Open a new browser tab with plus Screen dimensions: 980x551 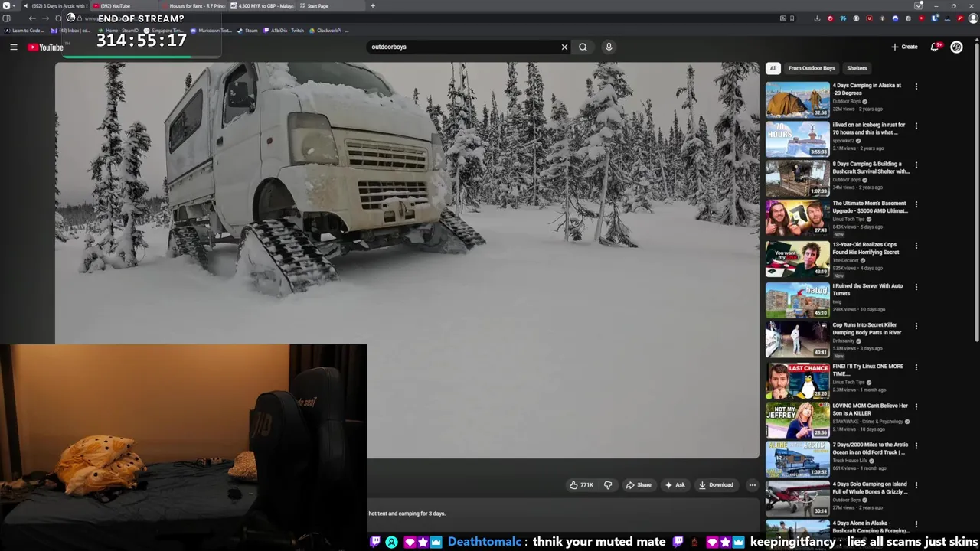pyautogui.click(x=373, y=6)
